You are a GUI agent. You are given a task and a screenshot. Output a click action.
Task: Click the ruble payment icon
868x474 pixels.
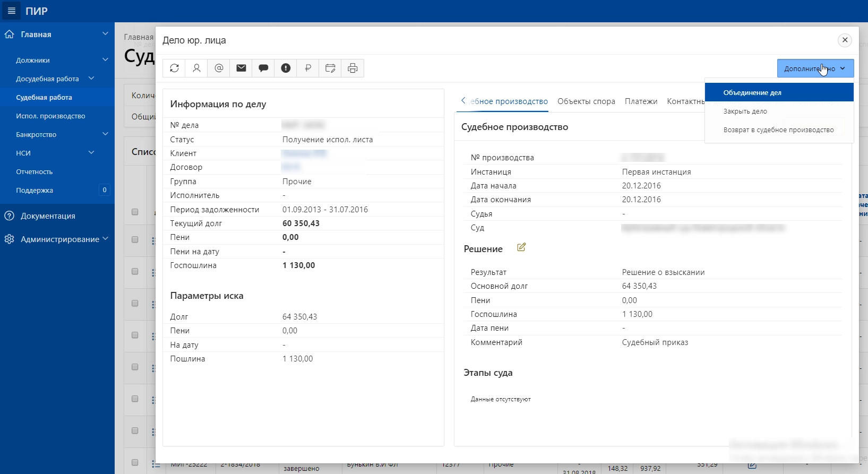pos(308,68)
